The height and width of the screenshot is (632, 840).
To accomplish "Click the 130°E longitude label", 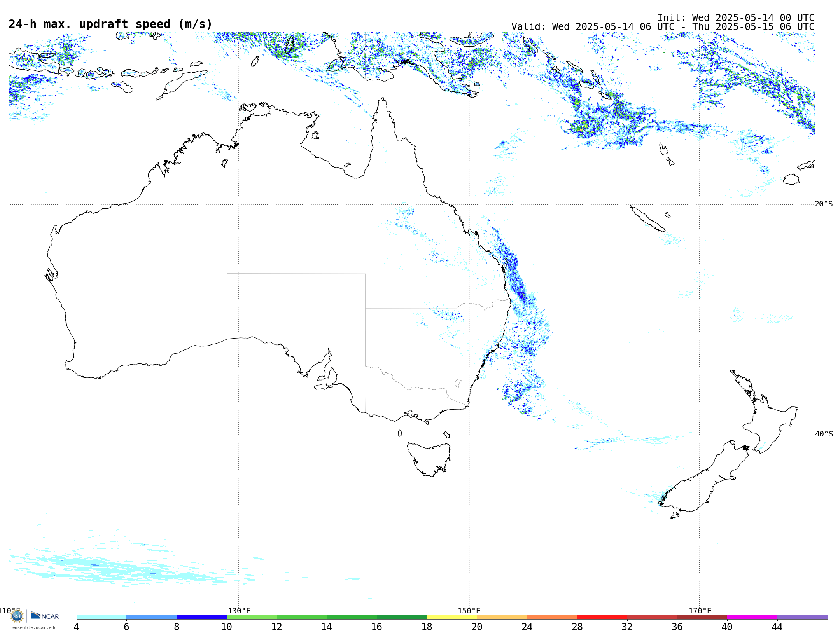I will 239,611.
